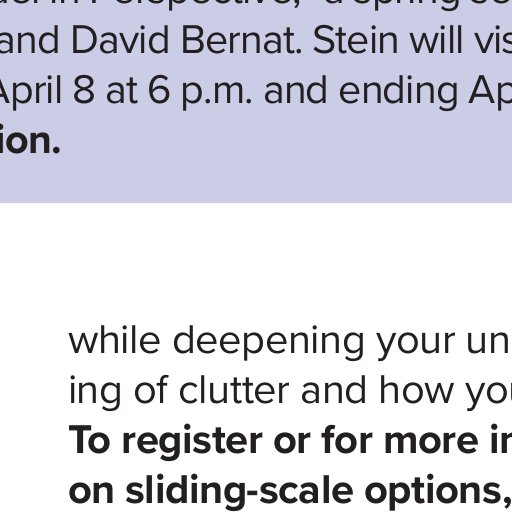This screenshot has width=512, height=512.
Task: Click the bold "sliding-scale" text
Action: (239, 492)
